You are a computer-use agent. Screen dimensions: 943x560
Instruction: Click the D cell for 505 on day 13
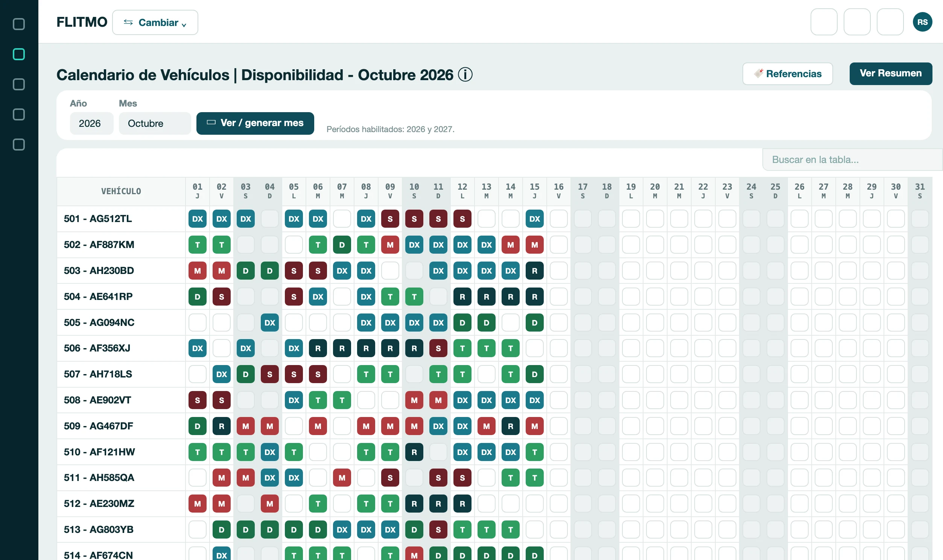coord(487,323)
